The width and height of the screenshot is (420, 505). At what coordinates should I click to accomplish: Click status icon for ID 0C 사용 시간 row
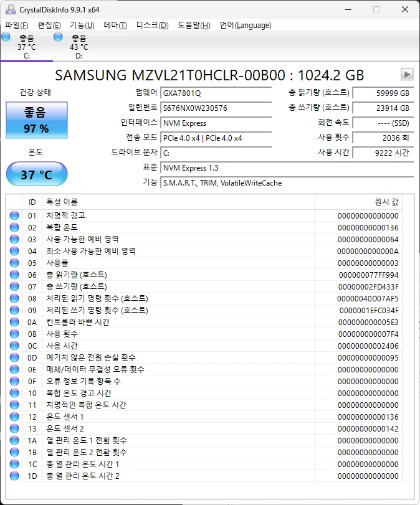tap(14, 346)
